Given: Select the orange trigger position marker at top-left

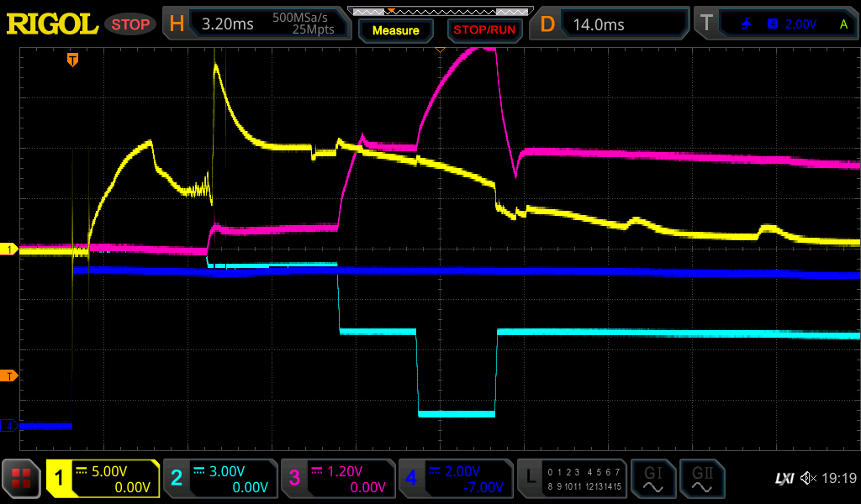Looking at the screenshot, I should tap(73, 60).
